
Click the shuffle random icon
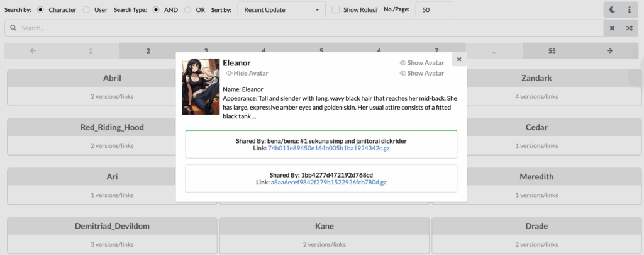629,28
